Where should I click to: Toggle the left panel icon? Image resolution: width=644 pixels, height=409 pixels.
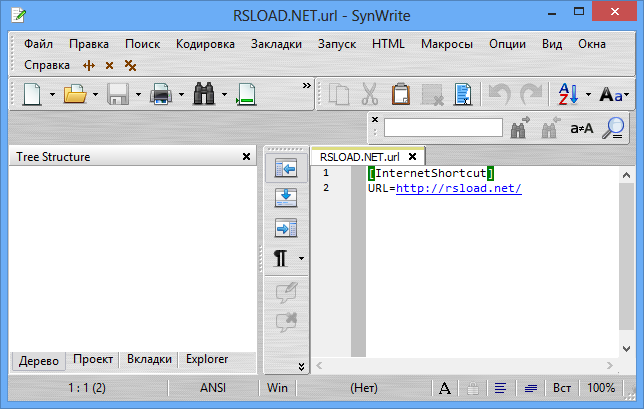click(x=286, y=168)
